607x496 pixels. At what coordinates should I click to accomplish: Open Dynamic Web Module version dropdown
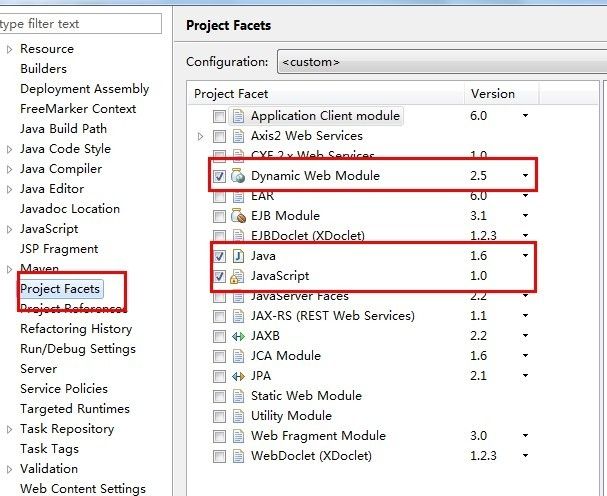(525, 176)
